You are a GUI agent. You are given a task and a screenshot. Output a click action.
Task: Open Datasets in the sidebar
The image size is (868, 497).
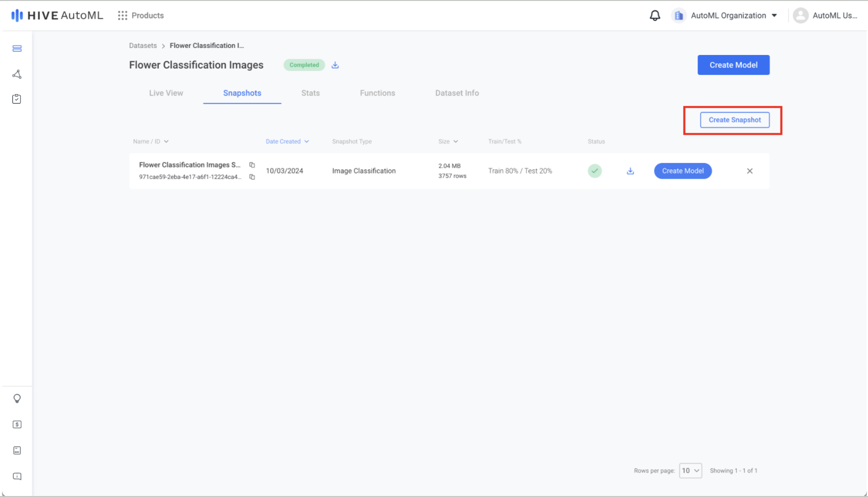point(17,48)
